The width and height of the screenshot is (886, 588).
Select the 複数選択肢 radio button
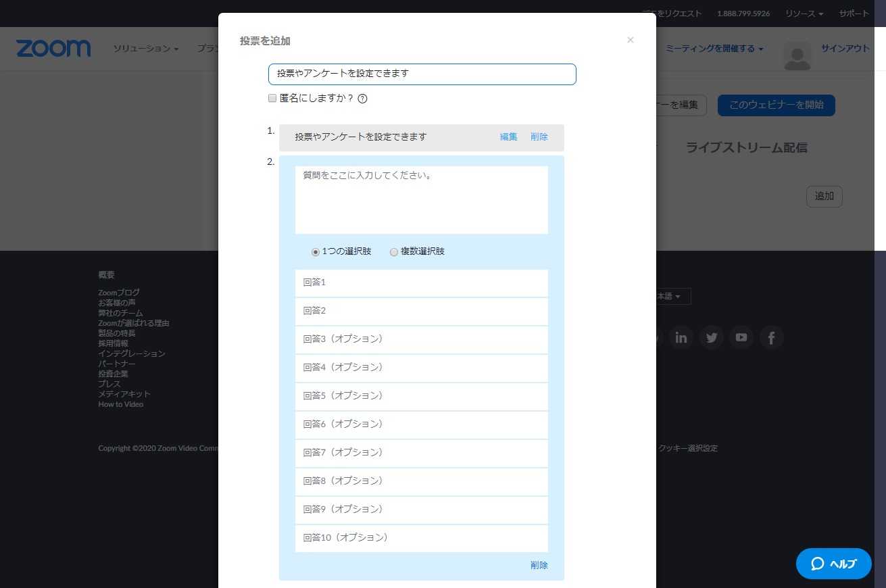(x=394, y=252)
